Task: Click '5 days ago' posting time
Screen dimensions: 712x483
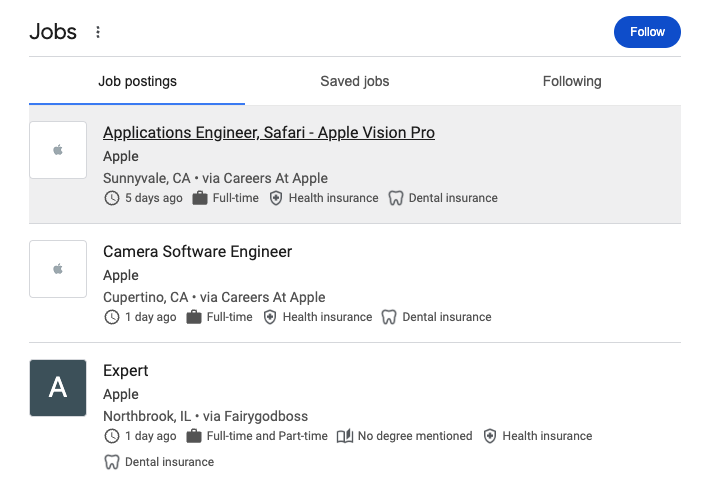Action: click(x=154, y=198)
